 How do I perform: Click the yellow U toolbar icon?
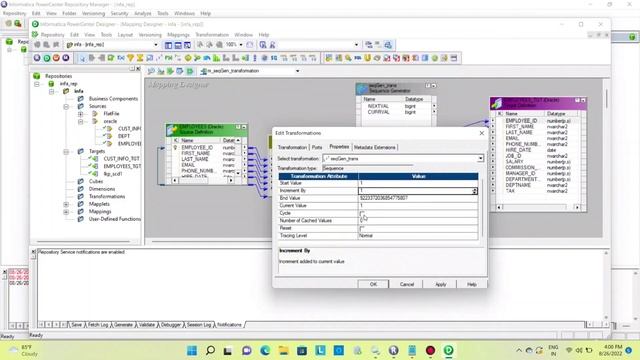click(367, 58)
